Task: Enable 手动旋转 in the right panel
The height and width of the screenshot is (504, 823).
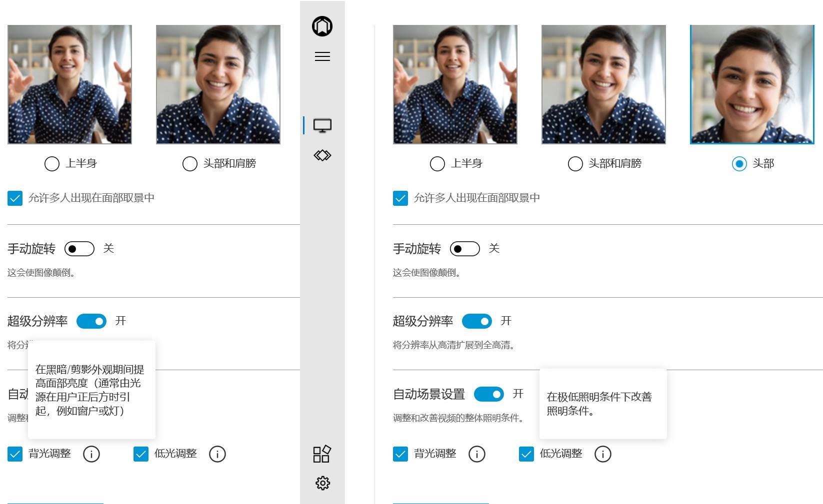Action: (465, 248)
